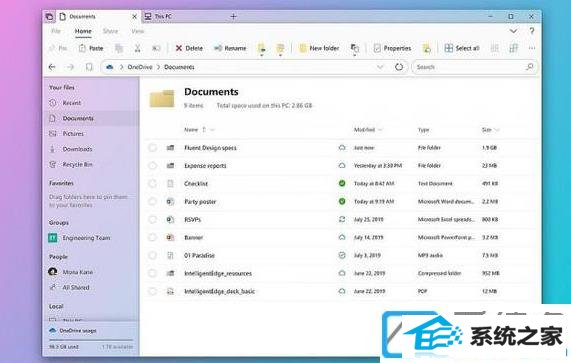Screen dimensions: 571x363
Task: Click OneDrive in the address path
Action: [x=140, y=67]
